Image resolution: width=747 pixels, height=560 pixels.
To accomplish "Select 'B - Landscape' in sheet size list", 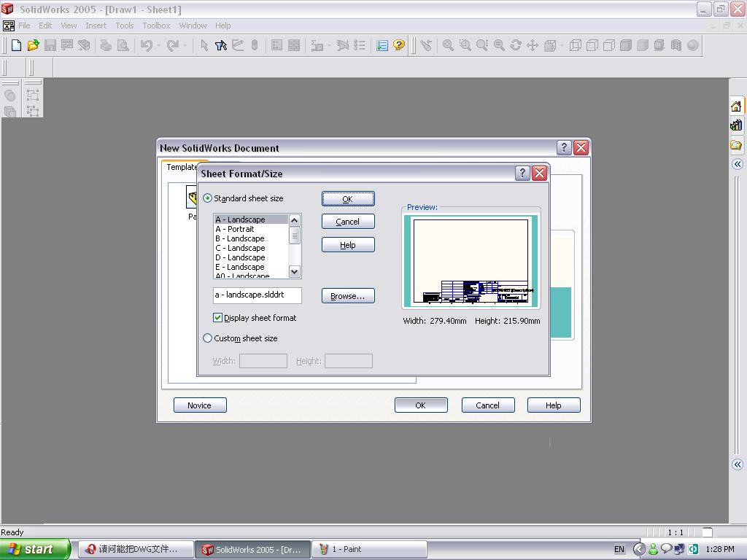I will pos(251,238).
